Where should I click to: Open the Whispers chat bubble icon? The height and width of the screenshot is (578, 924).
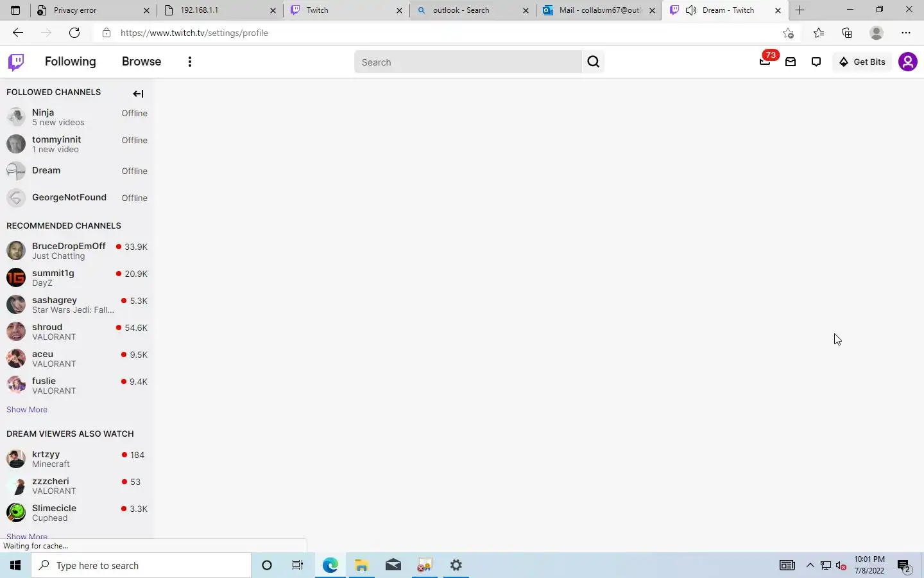click(x=816, y=62)
